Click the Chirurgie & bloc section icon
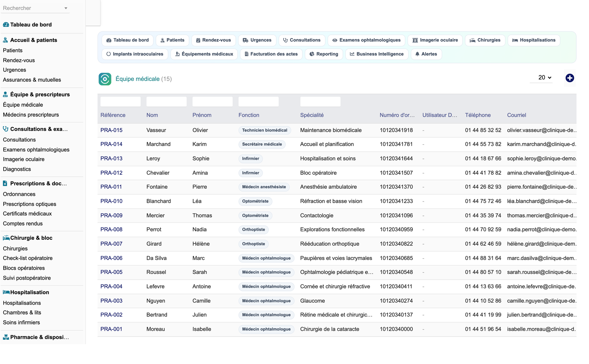The height and width of the screenshot is (364, 589). 6,238
